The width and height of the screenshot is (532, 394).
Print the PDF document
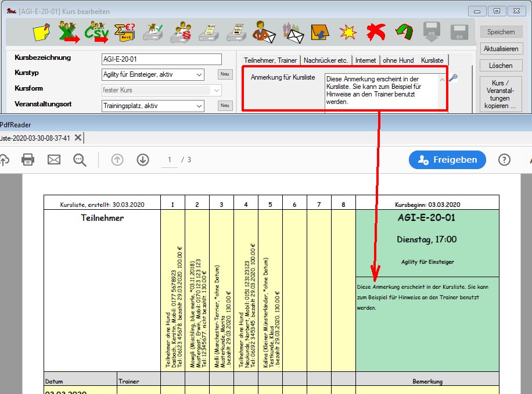(27, 160)
